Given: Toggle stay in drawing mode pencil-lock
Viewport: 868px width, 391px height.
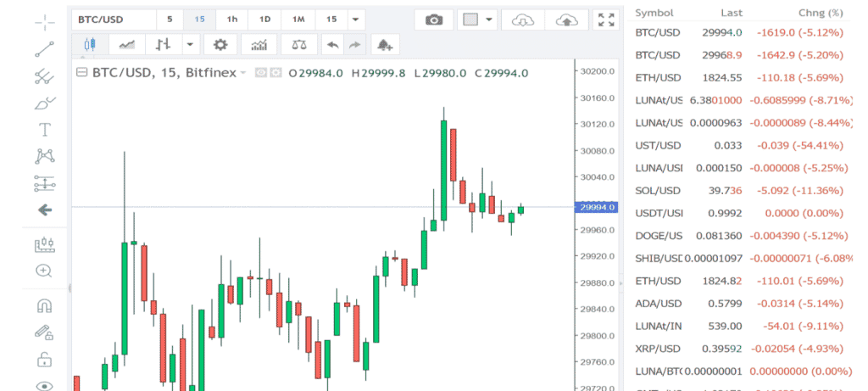Looking at the screenshot, I should coord(44,332).
